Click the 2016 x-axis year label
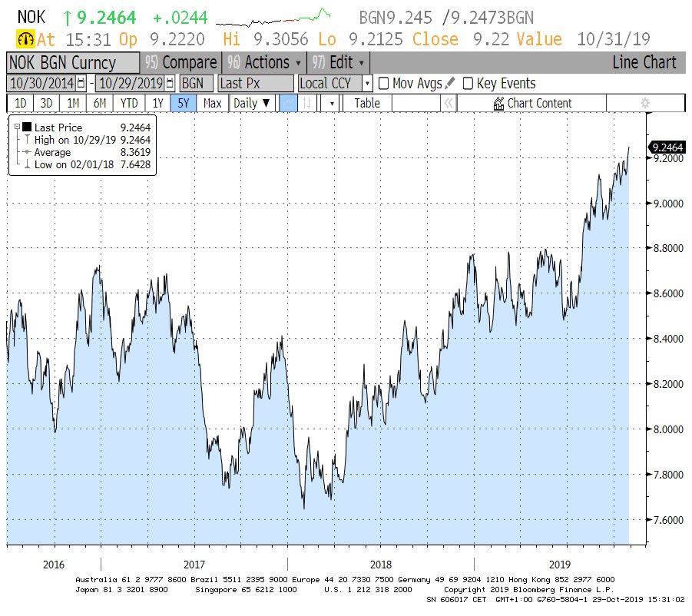This screenshot has width=692, height=616. 54,565
